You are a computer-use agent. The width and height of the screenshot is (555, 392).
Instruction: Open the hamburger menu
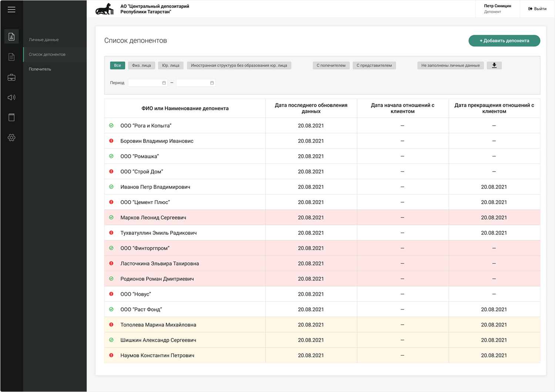click(x=11, y=10)
